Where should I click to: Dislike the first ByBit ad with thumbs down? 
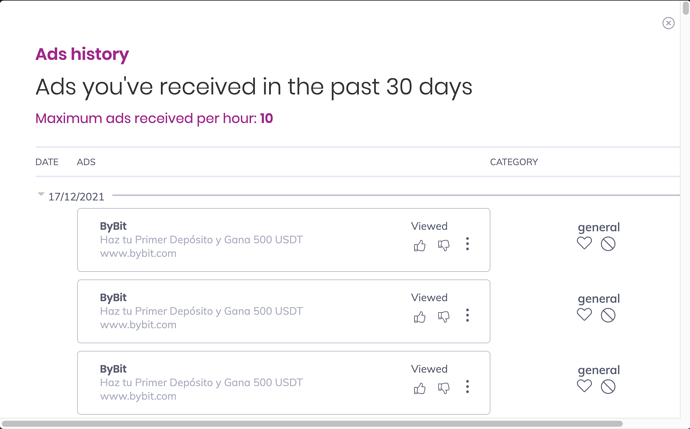444,245
